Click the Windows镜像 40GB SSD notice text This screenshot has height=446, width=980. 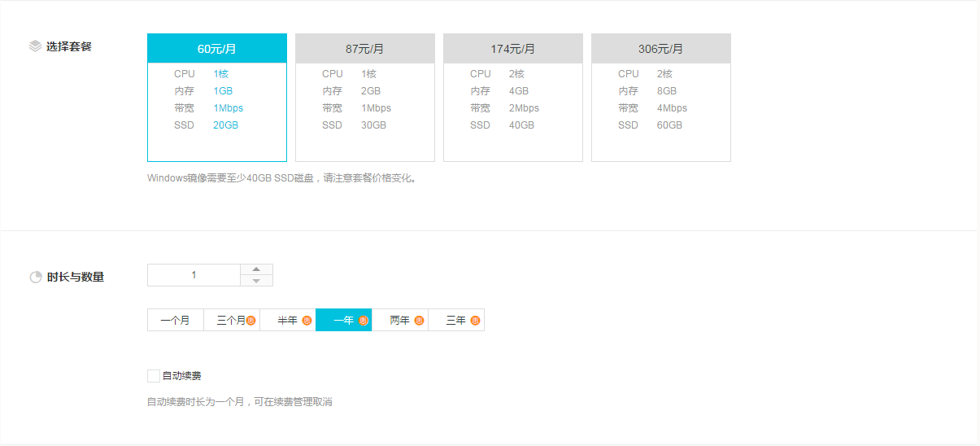(283, 177)
